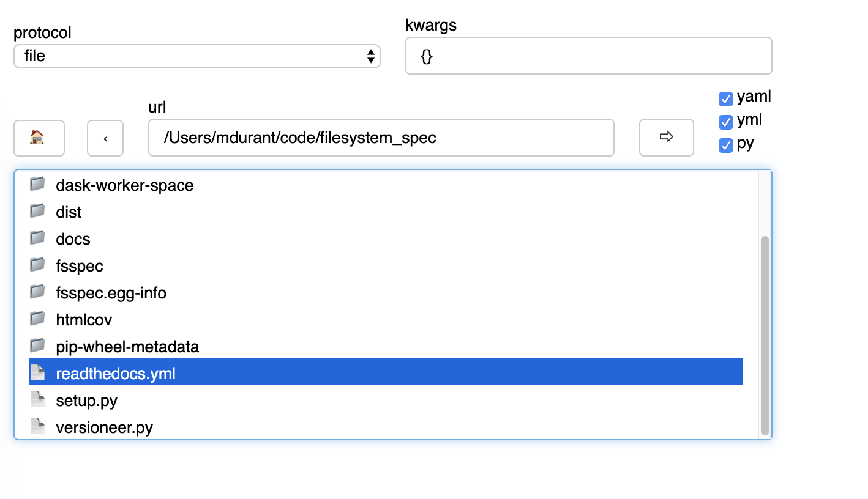Click the url path text field
The height and width of the screenshot is (499, 868).
(x=381, y=138)
